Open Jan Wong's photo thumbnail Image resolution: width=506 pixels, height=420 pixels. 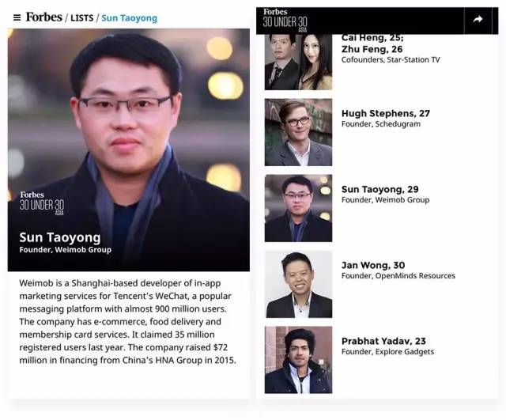pos(298,284)
